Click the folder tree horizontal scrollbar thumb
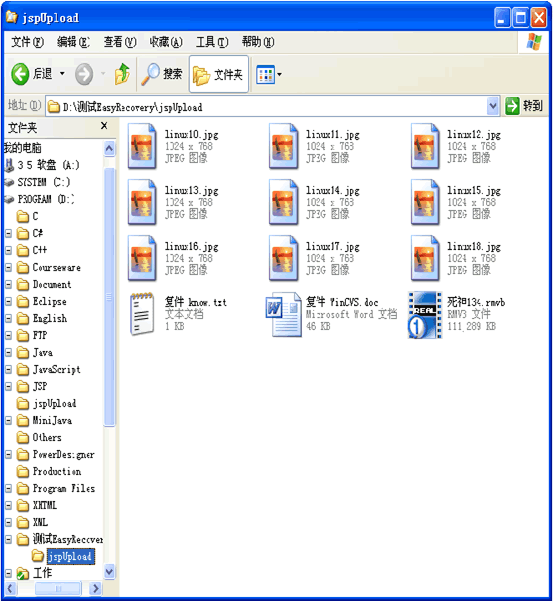The height and width of the screenshot is (602, 554). coord(58,588)
